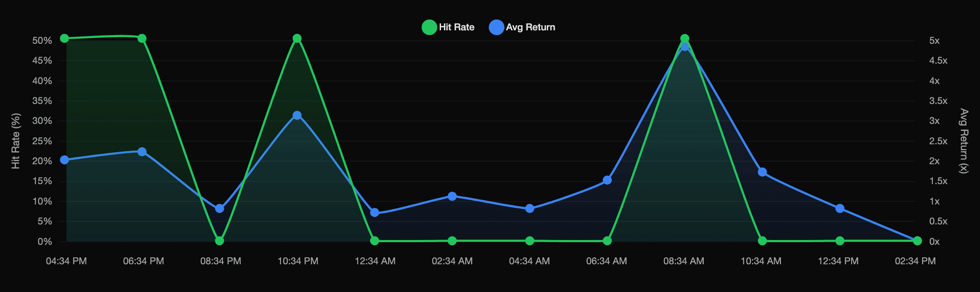The height and width of the screenshot is (292, 980).
Task: Select Hit Rate point at 08:34 PM
Action: coord(219,240)
